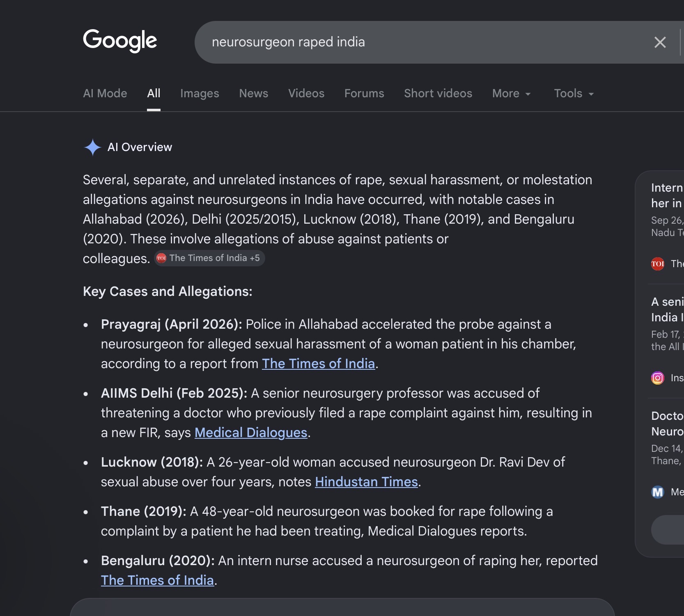This screenshot has height=616, width=684.
Task: Open the Short videos tab
Action: pos(438,94)
